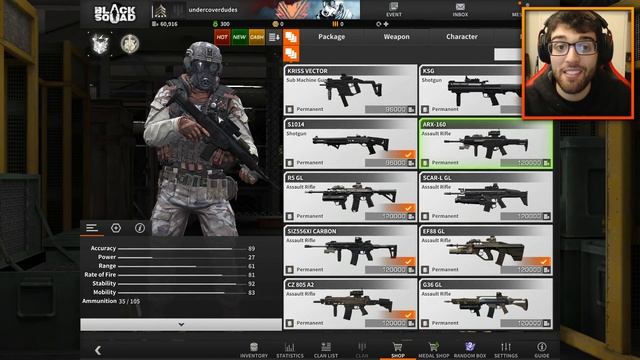The image size is (640, 360).
Task: Select the wolf emblem badge
Action: (100, 43)
